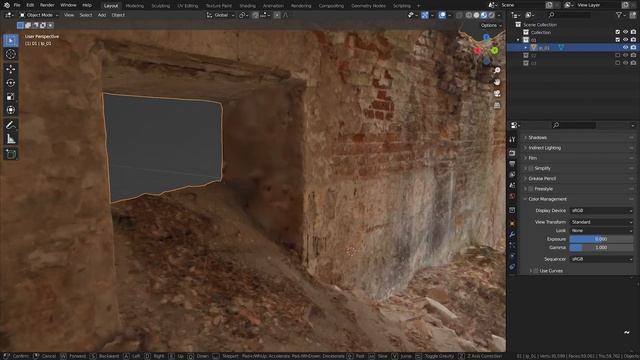Image resolution: width=640 pixels, height=360 pixels.
Task: Enable the Freestyle panel checkbox
Action: click(x=531, y=189)
